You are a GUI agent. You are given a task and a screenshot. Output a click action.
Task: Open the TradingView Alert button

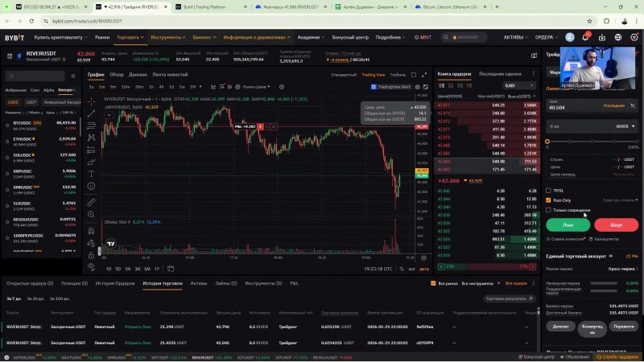390,87
